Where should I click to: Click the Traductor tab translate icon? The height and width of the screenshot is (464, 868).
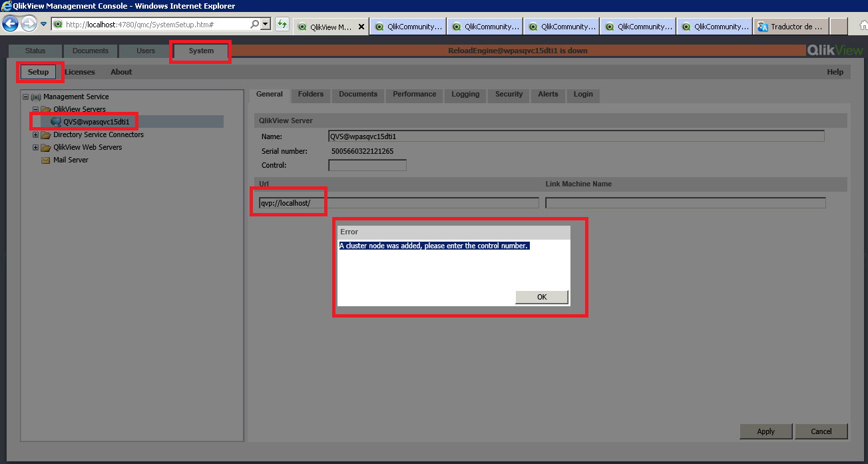762,27
